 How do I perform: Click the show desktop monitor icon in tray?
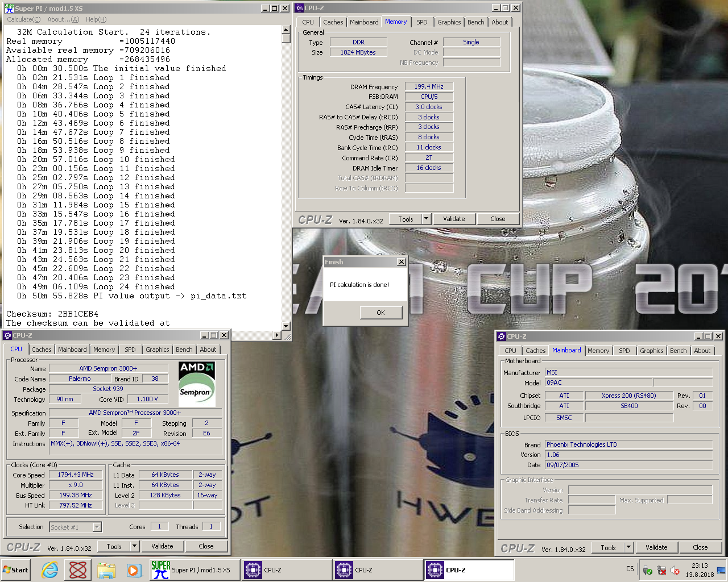pyautogui.click(x=721, y=570)
